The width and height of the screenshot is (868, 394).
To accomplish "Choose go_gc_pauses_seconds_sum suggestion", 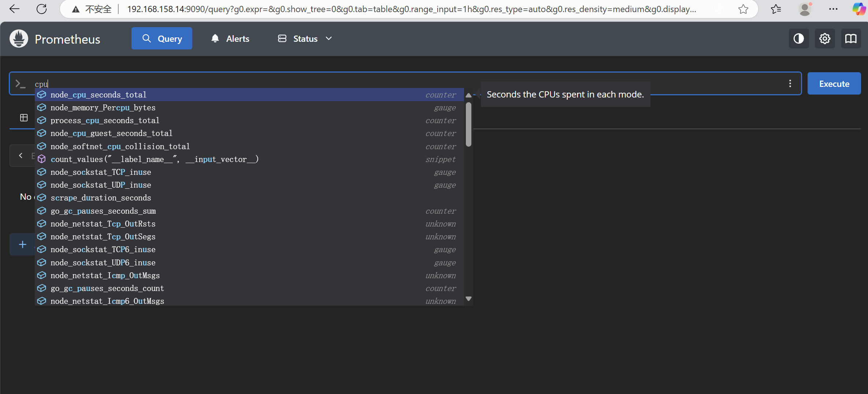I will [x=249, y=211].
